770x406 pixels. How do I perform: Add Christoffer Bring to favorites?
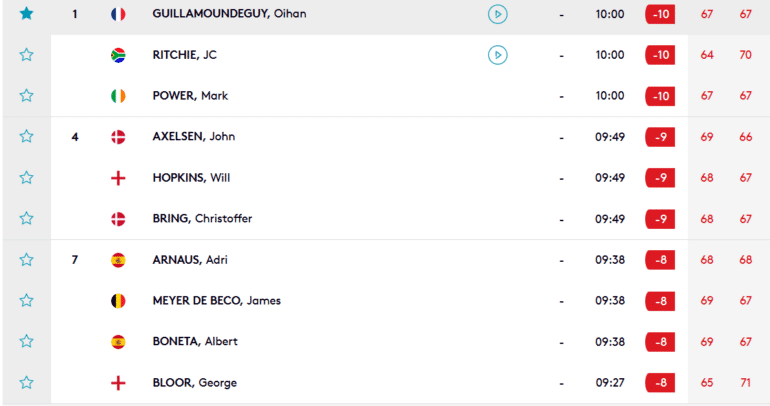tap(27, 218)
